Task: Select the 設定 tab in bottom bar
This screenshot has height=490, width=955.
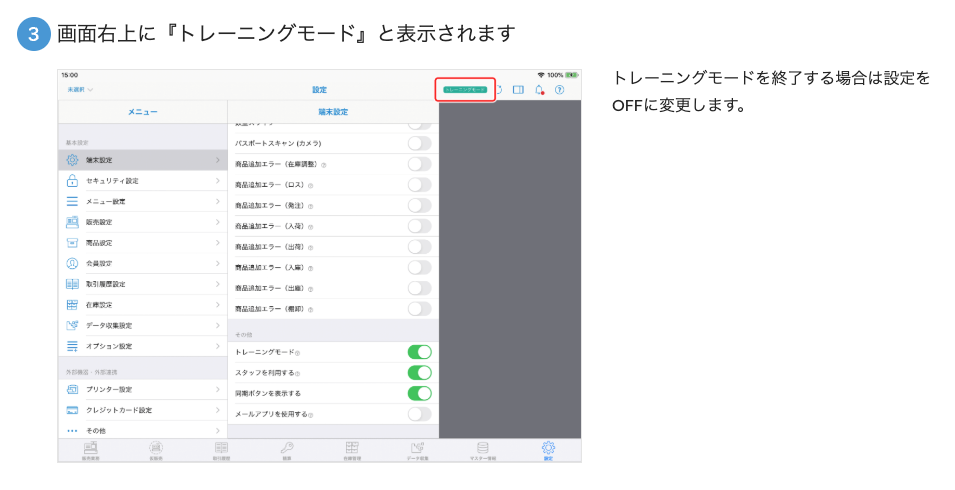Action: [x=548, y=450]
